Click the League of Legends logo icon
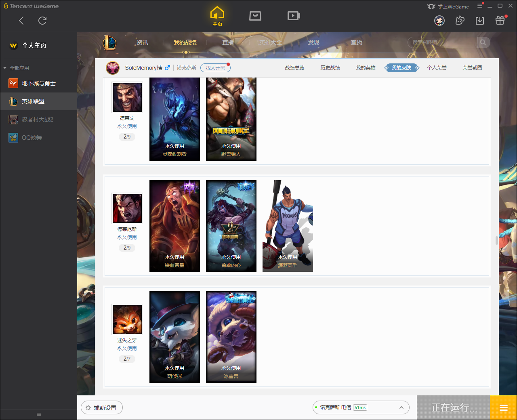Viewport: 517px width, 420px height. point(109,42)
